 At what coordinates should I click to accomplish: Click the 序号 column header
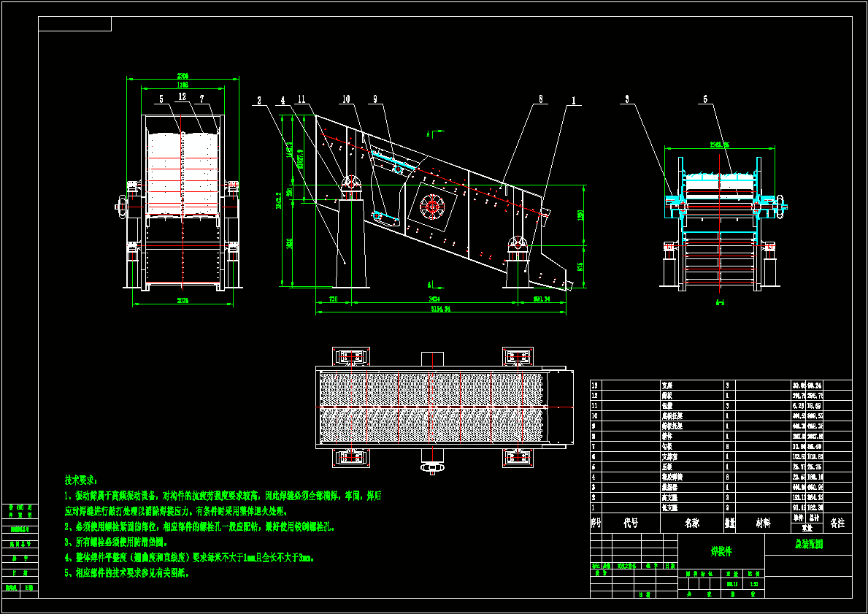pos(596,523)
